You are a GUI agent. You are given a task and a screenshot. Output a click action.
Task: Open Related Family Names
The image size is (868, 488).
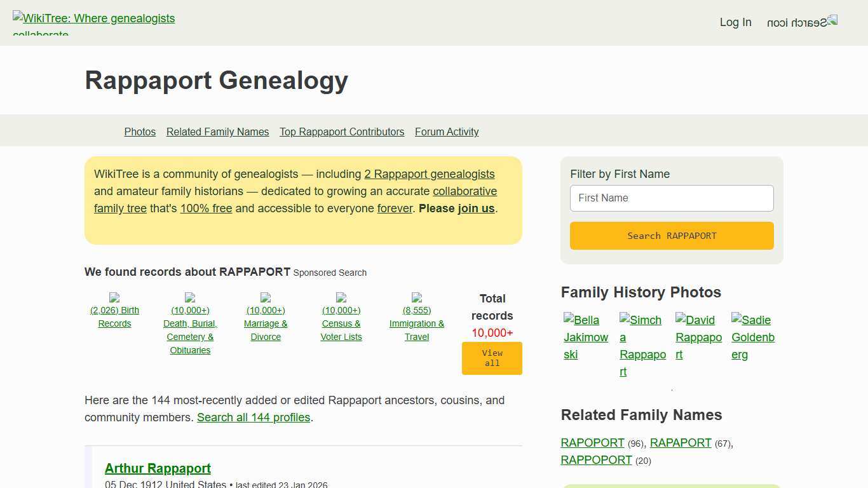[217, 132]
